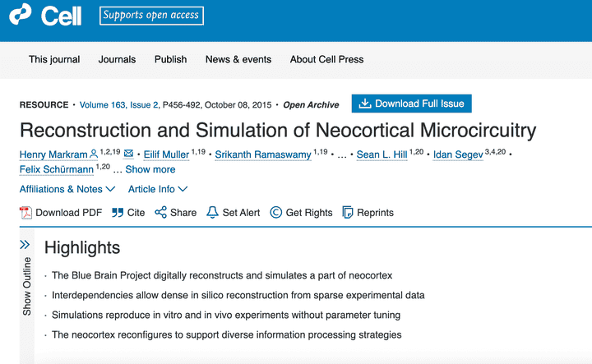Show more authors in the author list

pyautogui.click(x=150, y=169)
